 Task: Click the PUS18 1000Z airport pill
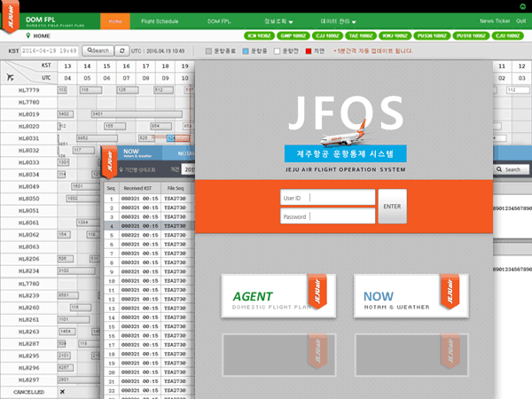(x=471, y=35)
